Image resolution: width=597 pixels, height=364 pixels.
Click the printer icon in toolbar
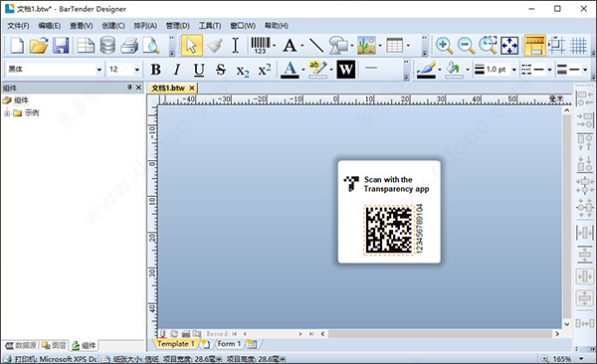[129, 46]
